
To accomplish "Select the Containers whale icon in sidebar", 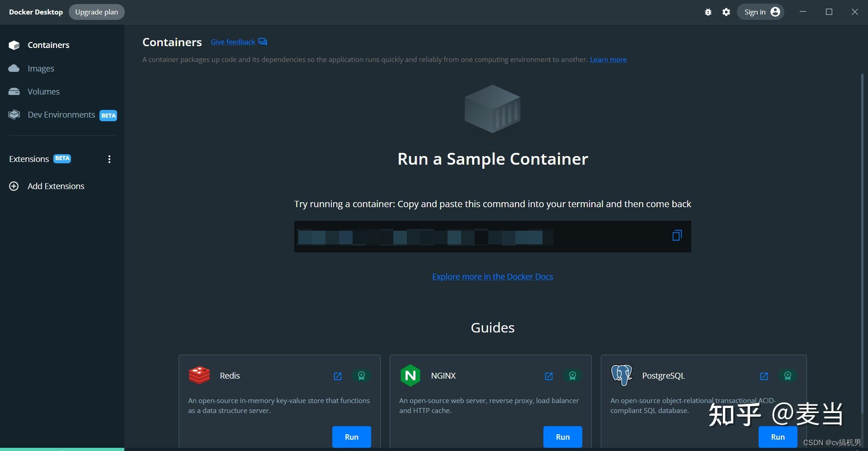I will (14, 45).
